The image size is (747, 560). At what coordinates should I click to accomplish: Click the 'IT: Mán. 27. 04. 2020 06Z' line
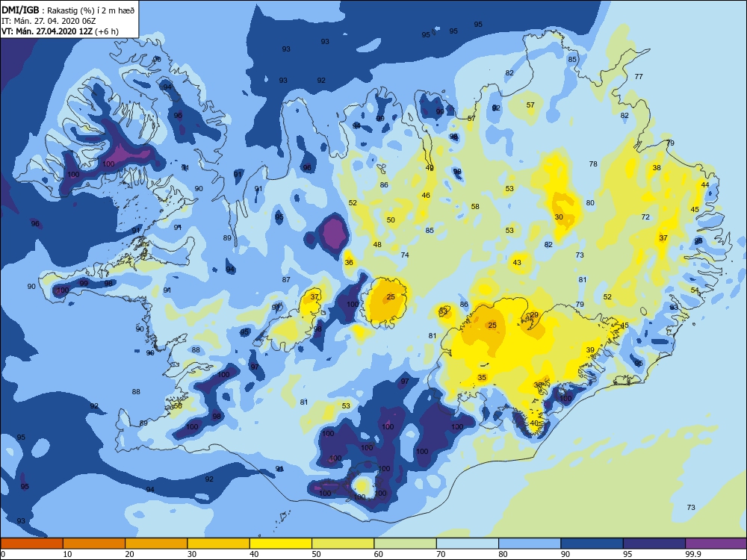pyautogui.click(x=49, y=21)
